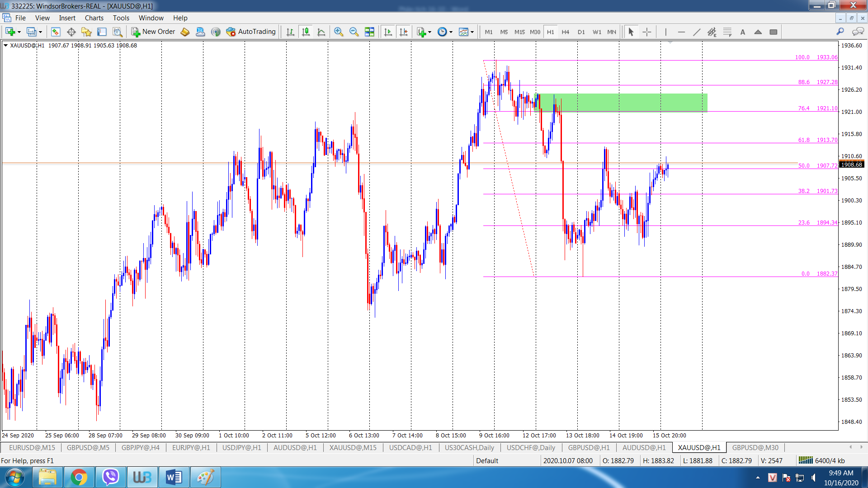Open the MetaEditor yellow book icon
The image size is (868, 488).
pyautogui.click(x=185, y=32)
